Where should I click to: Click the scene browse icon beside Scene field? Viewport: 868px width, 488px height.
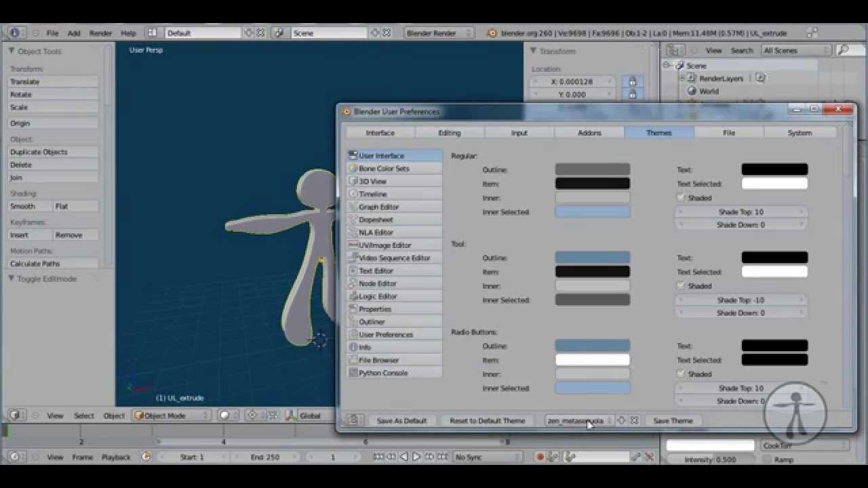tap(279, 33)
